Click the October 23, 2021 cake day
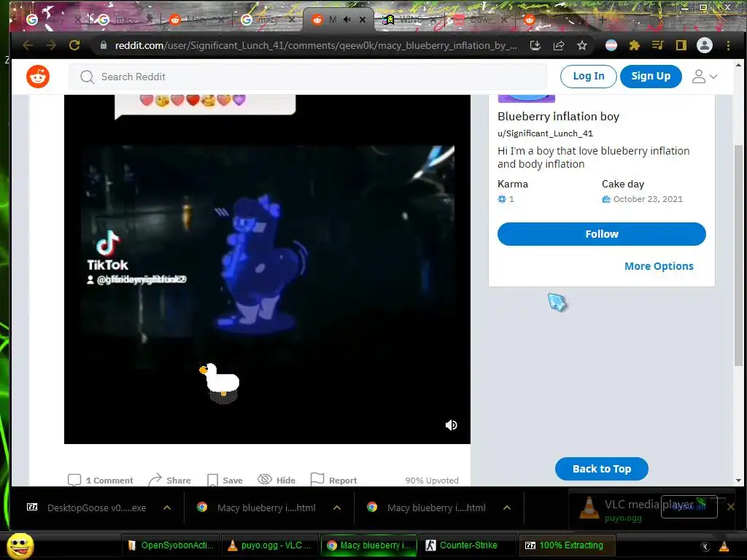The height and width of the screenshot is (560, 747). pyautogui.click(x=648, y=199)
